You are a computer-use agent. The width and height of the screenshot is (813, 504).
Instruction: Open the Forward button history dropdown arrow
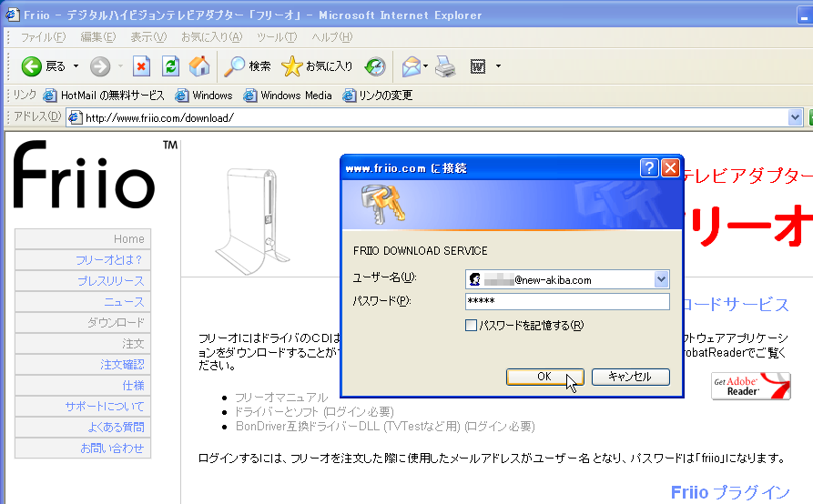click(120, 66)
